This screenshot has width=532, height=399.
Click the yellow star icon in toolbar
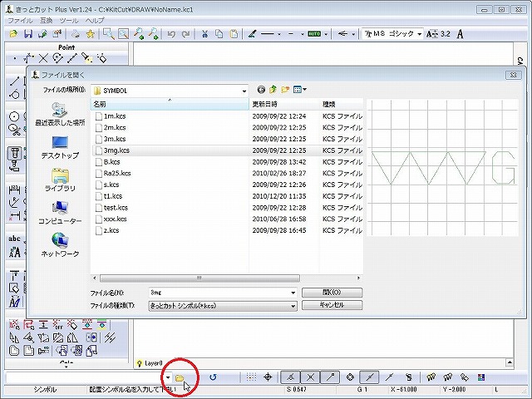[91, 34]
